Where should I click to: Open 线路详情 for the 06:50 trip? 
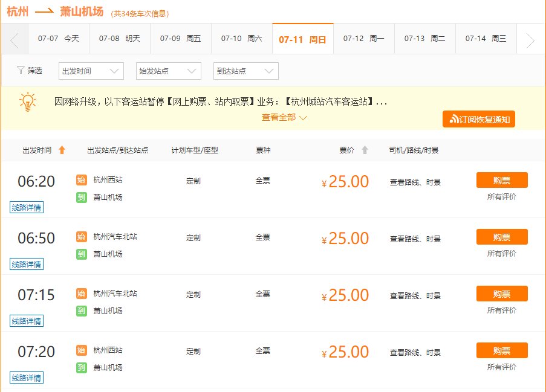tap(26, 263)
